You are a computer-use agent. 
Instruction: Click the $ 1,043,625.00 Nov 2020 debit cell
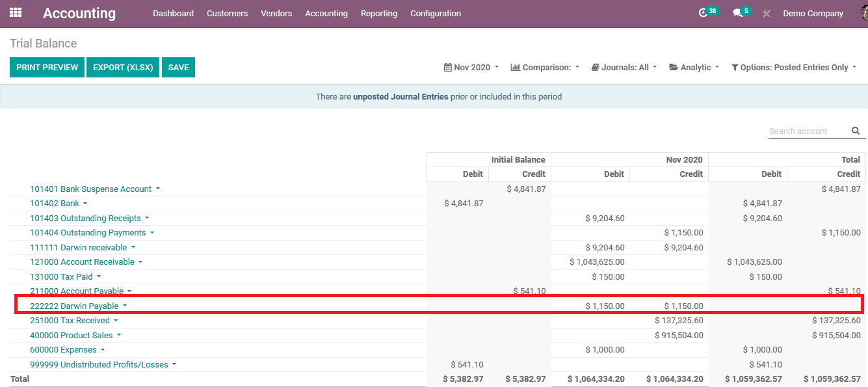[x=597, y=262]
